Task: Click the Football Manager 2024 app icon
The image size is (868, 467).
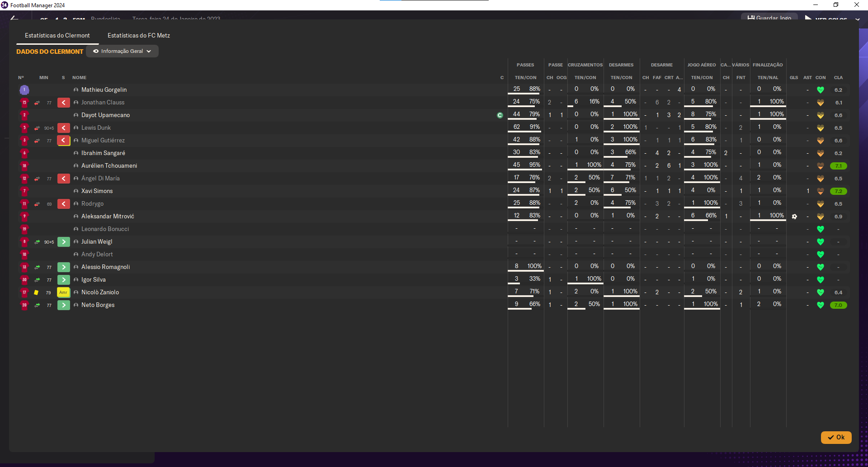Action: [x=5, y=5]
